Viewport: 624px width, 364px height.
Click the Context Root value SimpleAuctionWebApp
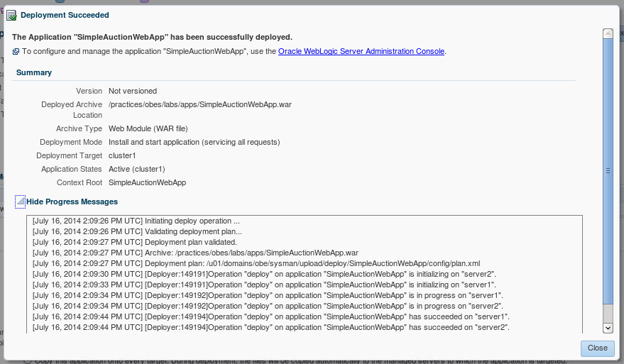(147, 182)
